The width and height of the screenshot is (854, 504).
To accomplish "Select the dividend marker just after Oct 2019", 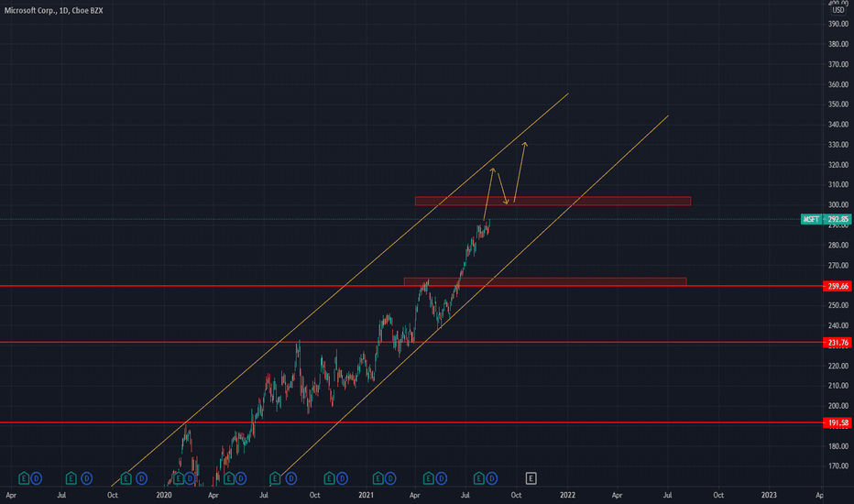I will point(142,478).
